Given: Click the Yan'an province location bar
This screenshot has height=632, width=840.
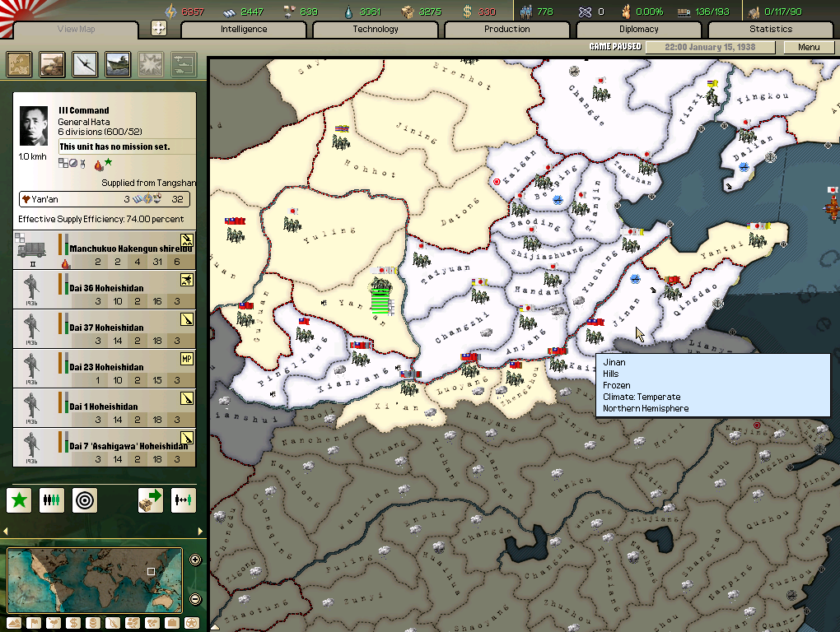Looking at the screenshot, I should pos(105,199).
